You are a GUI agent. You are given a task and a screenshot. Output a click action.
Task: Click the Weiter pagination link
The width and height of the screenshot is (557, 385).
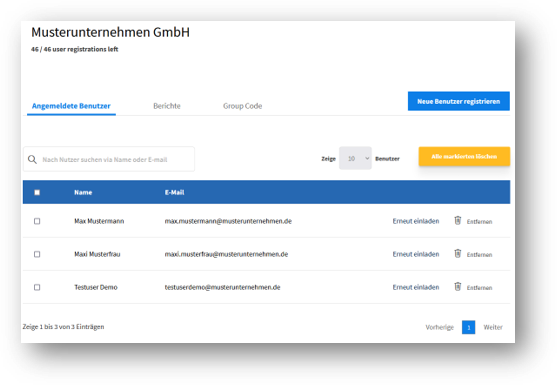pyautogui.click(x=493, y=327)
